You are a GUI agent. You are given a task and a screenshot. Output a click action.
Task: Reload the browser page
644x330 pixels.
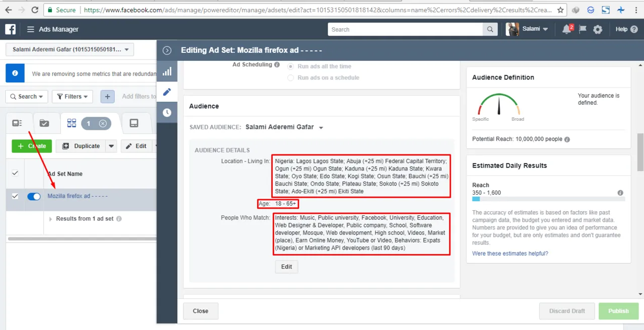(35, 10)
